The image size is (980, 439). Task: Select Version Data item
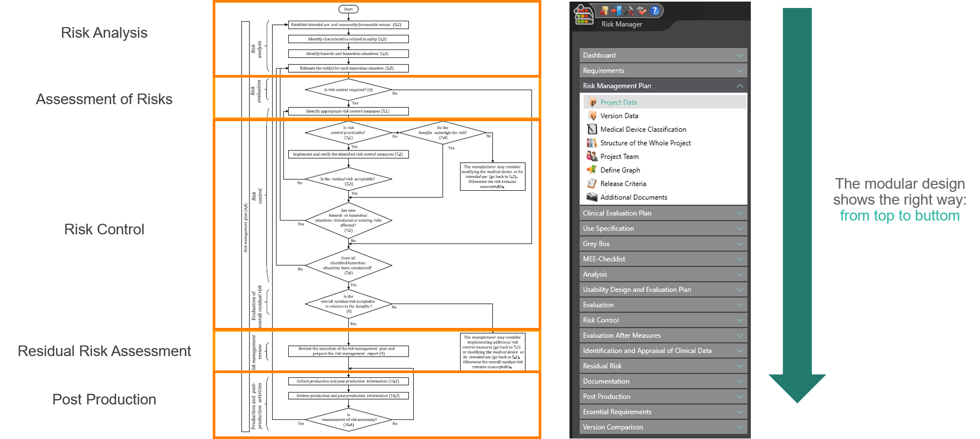coord(619,116)
